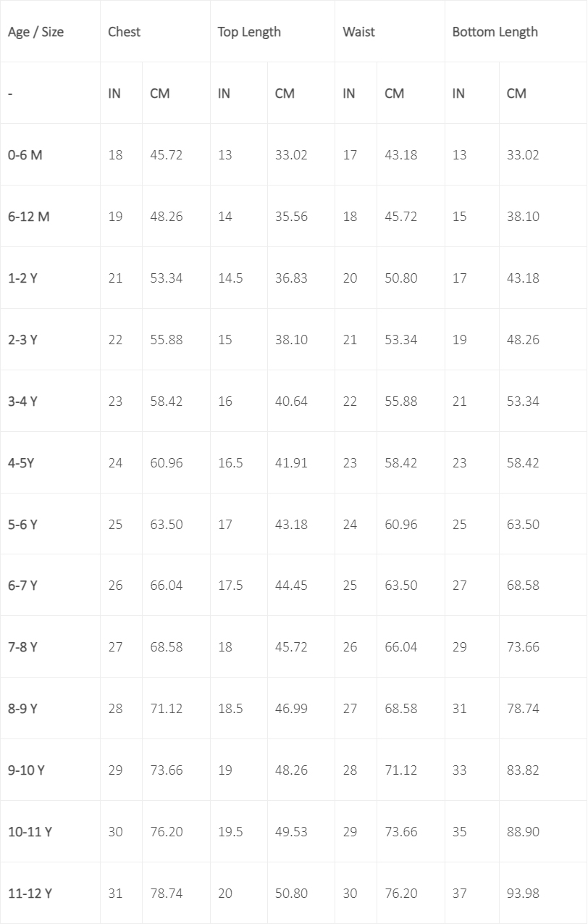The image size is (588, 924).
Task: Click the "2-3 Y" size label
Action: pos(22,340)
